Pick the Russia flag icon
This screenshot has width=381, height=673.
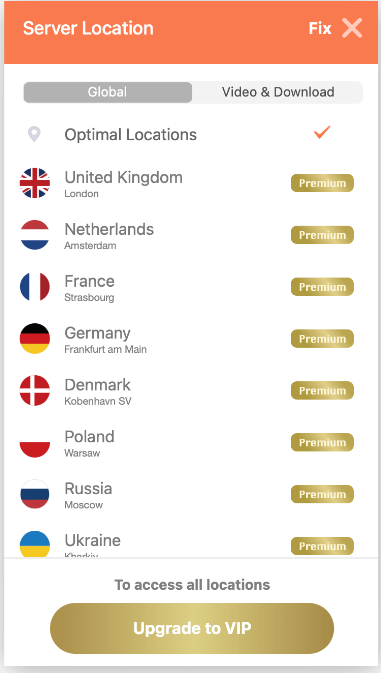coord(35,494)
